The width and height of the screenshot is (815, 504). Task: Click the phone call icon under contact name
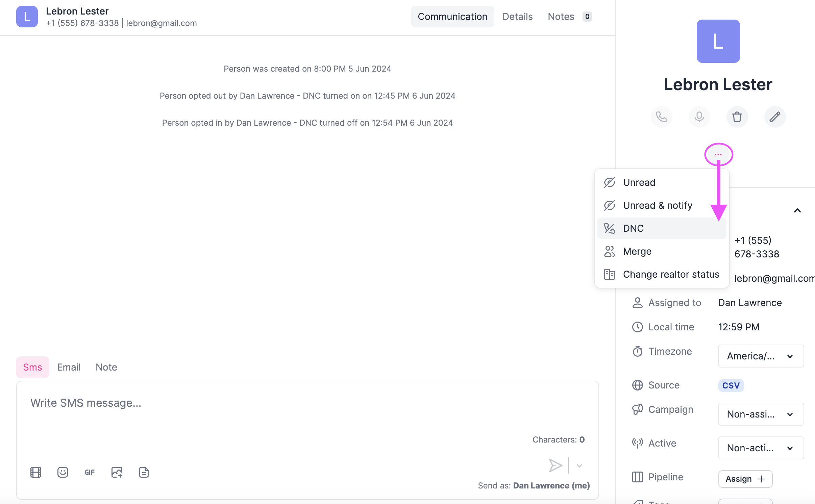[x=661, y=117]
